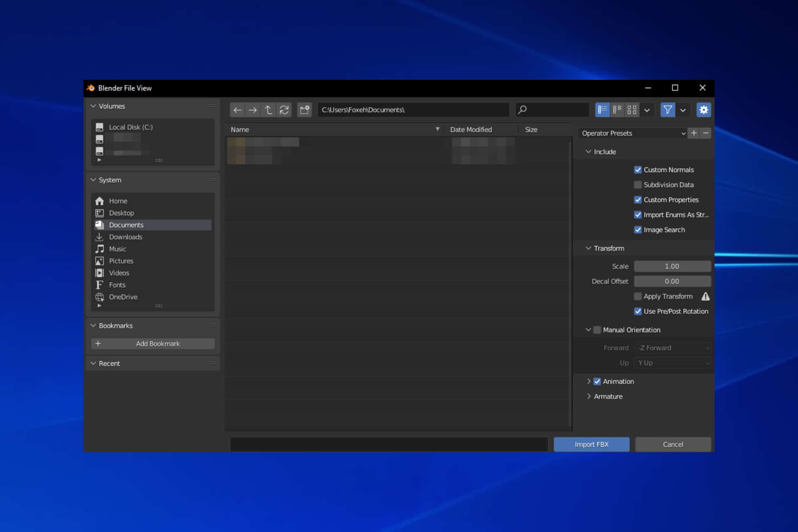798x532 pixels.
Task: Toggle Custom Properties checkbox
Action: [x=638, y=199]
